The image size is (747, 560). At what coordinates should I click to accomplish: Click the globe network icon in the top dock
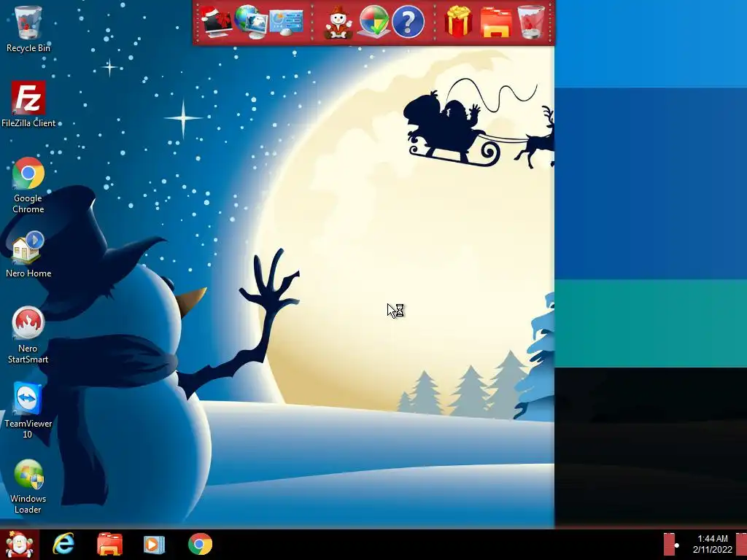(x=250, y=21)
